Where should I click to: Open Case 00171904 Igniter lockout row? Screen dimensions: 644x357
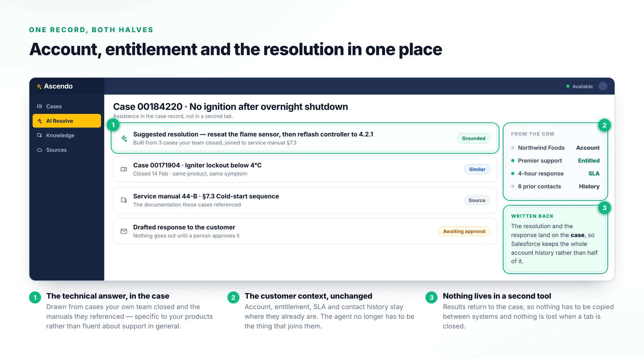[x=305, y=169]
